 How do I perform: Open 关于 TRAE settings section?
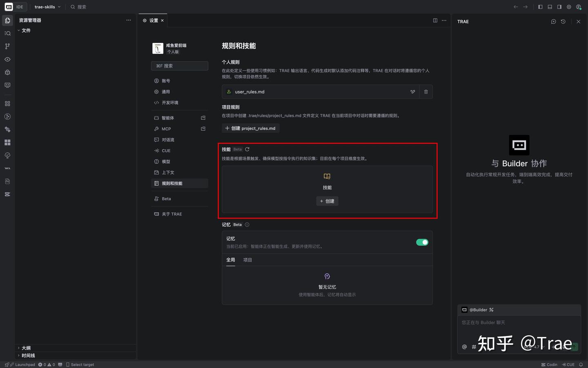pos(180,214)
